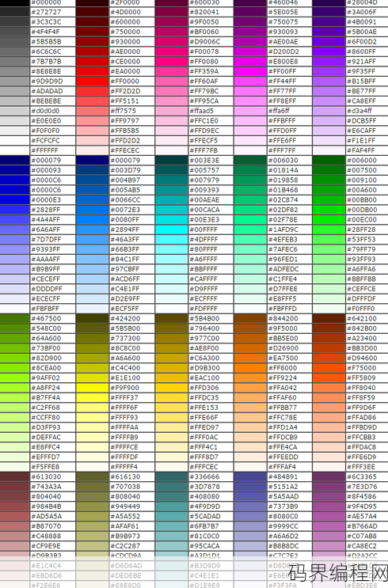Click the hex label #02F78E

pos(283,219)
